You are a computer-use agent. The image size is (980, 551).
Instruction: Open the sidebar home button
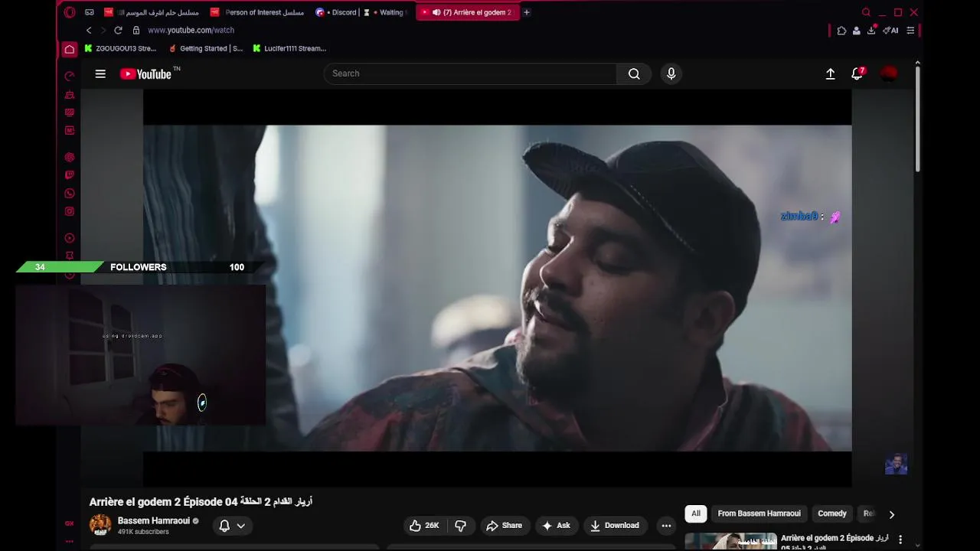point(70,49)
